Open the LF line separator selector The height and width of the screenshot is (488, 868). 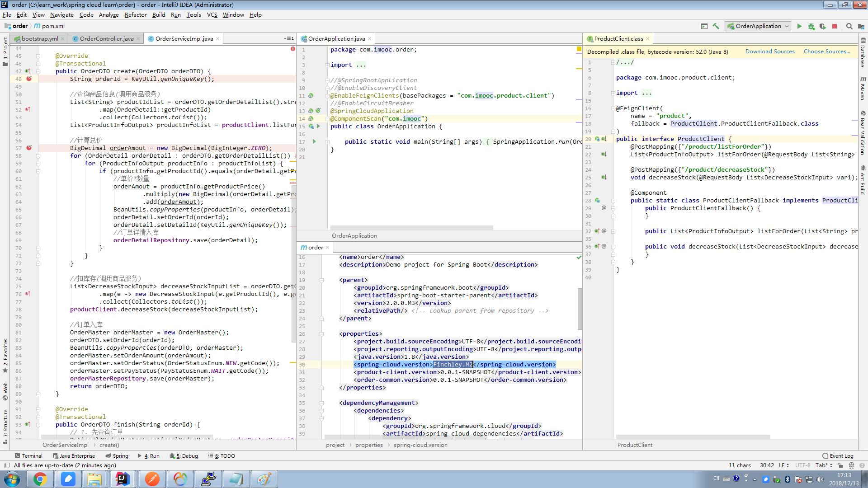coord(784,465)
